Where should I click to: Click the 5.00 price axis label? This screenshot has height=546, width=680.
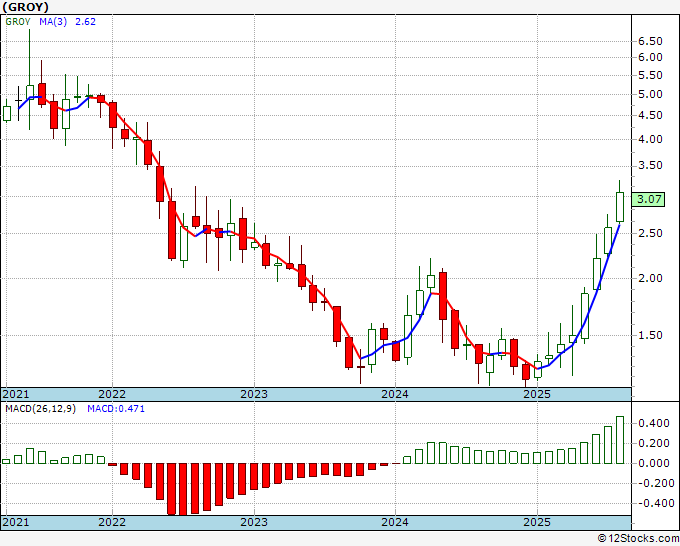point(650,95)
